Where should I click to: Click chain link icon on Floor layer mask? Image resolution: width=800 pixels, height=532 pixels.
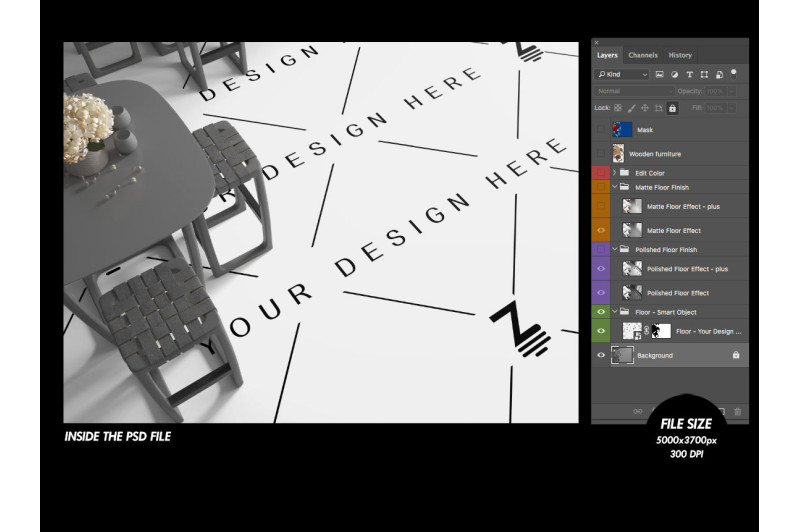[646, 331]
